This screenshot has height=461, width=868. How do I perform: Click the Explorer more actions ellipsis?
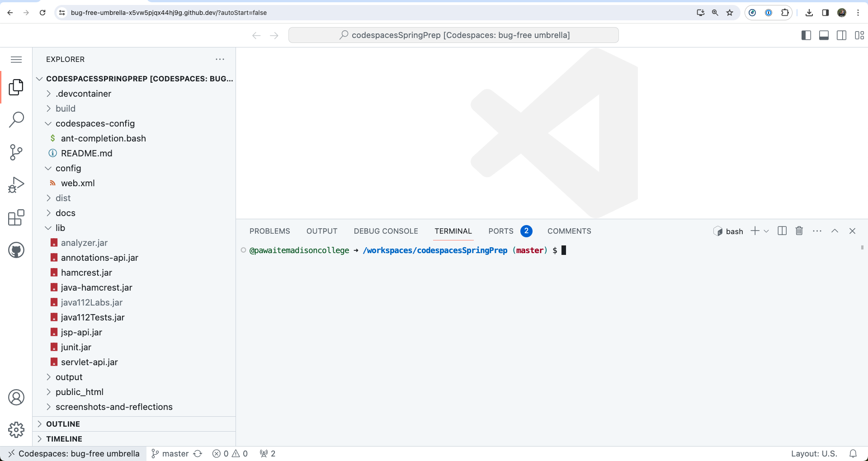tap(220, 59)
